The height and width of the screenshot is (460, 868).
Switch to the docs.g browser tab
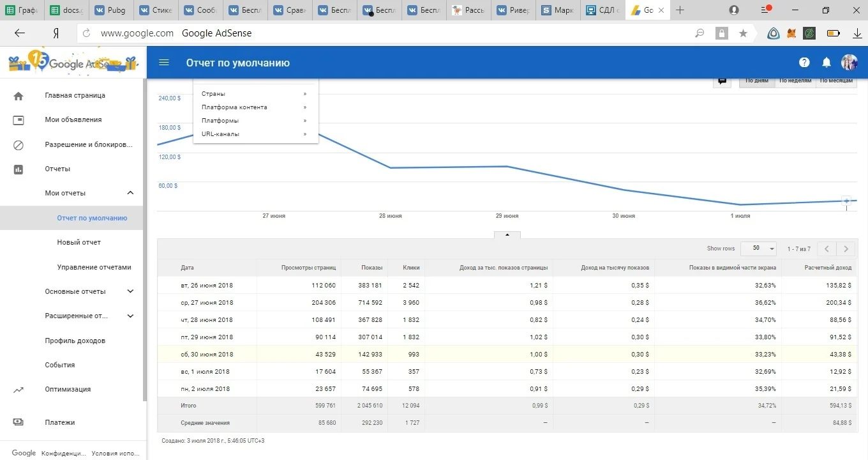tap(66, 10)
